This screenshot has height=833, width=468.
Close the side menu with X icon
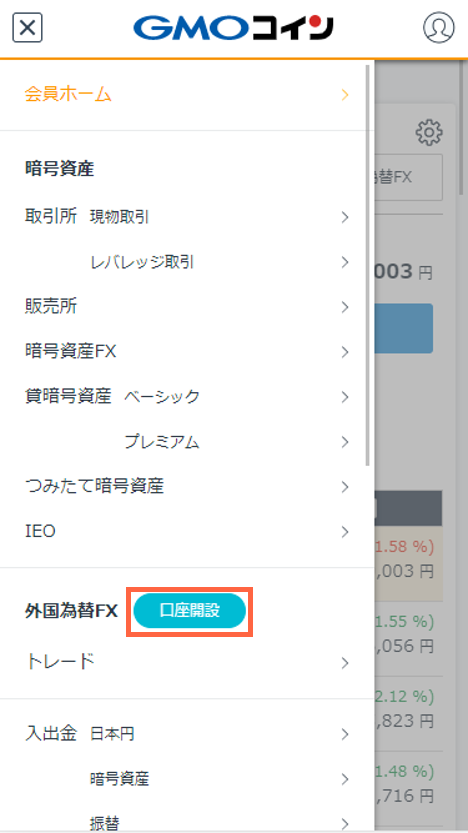27,28
